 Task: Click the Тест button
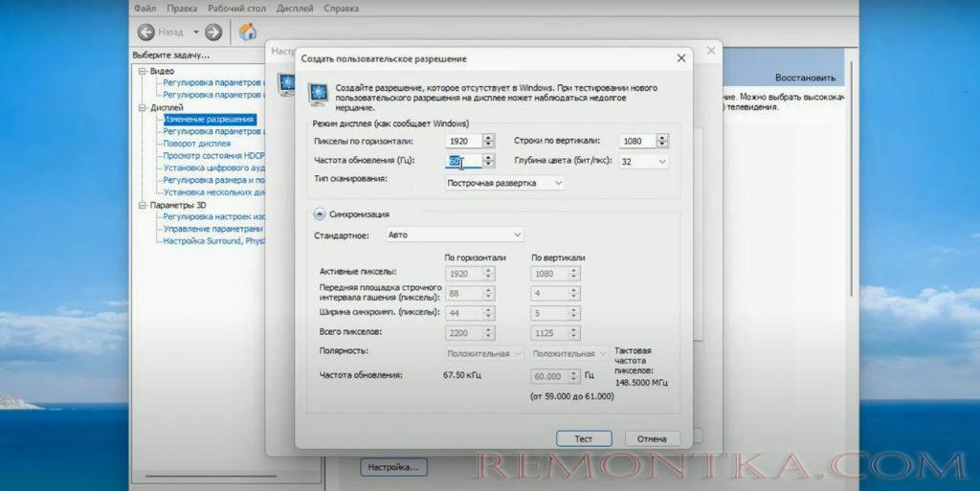(x=584, y=438)
